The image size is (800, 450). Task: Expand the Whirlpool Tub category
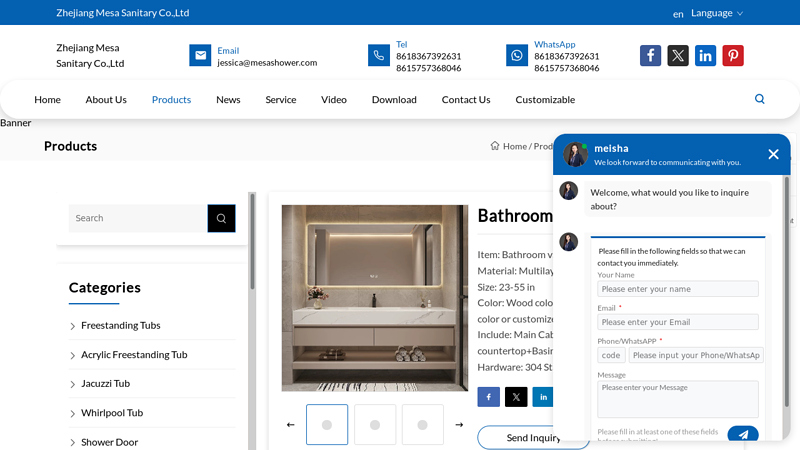tap(112, 413)
